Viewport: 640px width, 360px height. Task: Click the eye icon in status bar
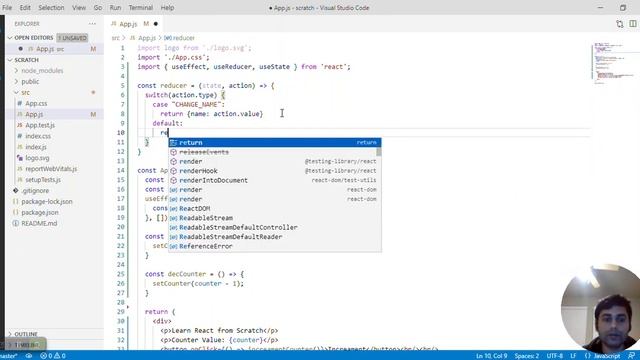pyautogui.click(x=29, y=356)
